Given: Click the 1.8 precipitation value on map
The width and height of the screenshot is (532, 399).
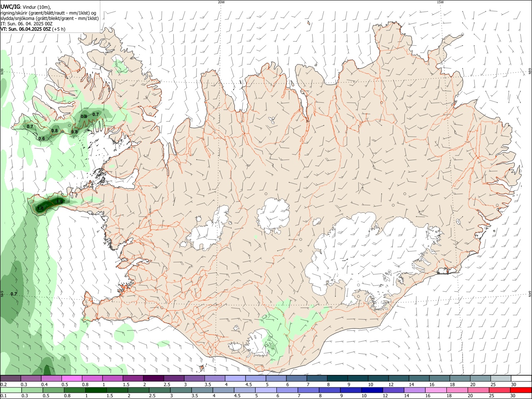Looking at the screenshot, I should (40, 208).
